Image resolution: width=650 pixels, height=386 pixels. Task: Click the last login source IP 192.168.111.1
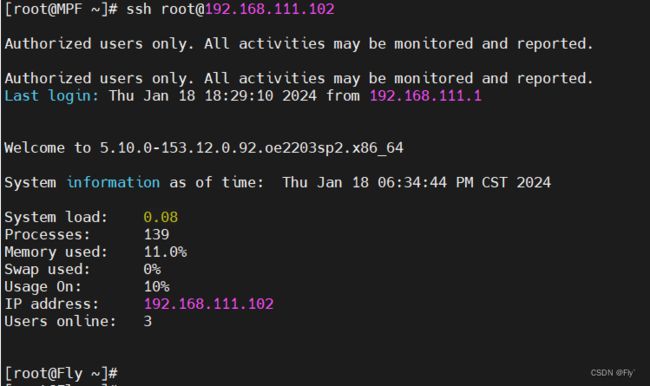425,96
